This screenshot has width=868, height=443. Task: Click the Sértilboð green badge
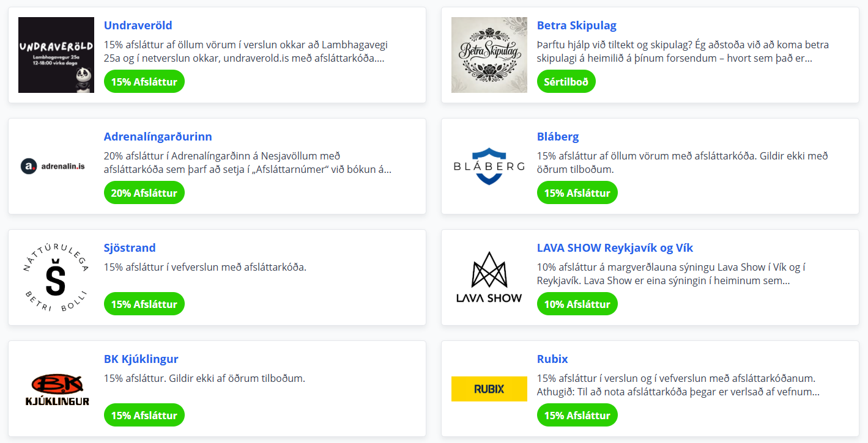pos(566,82)
